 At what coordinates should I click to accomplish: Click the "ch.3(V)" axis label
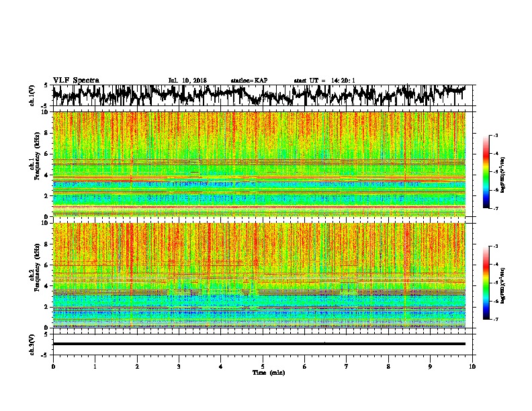(32, 345)
